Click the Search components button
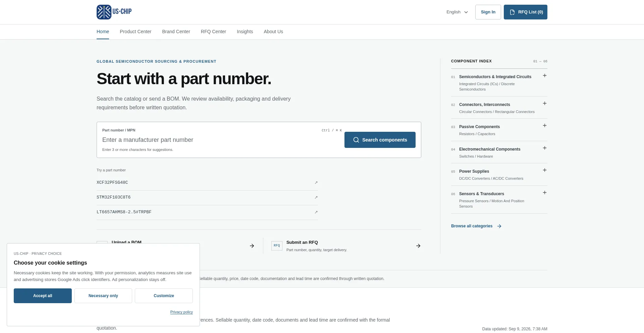Image resolution: width=644 pixels, height=333 pixels. click(x=380, y=140)
